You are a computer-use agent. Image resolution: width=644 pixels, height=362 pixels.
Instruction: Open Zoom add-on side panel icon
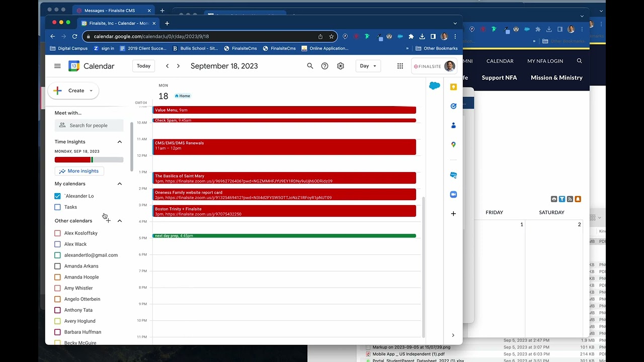click(453, 194)
